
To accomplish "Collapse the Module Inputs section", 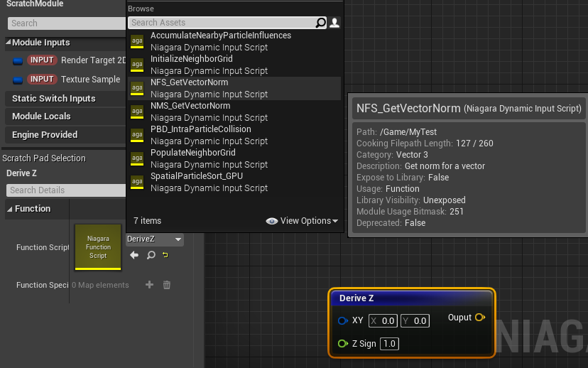I will [x=9, y=43].
